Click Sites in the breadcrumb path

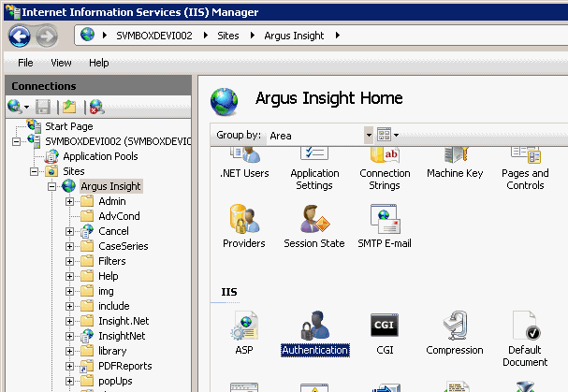(x=227, y=36)
